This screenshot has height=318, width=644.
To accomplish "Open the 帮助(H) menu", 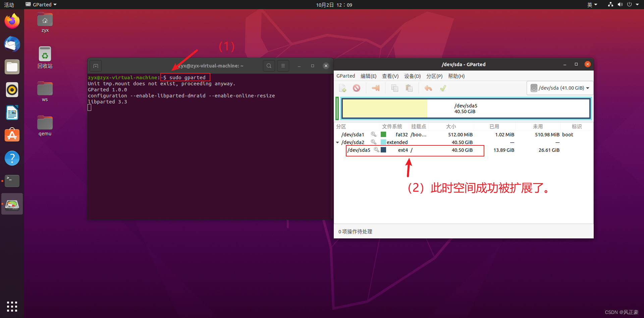I will point(457,76).
